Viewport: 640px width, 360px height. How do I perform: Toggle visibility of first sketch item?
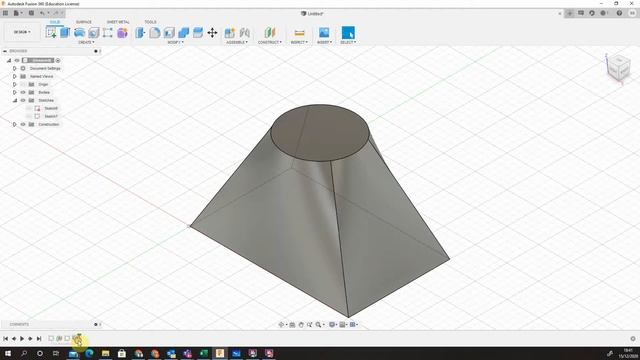pos(29,108)
